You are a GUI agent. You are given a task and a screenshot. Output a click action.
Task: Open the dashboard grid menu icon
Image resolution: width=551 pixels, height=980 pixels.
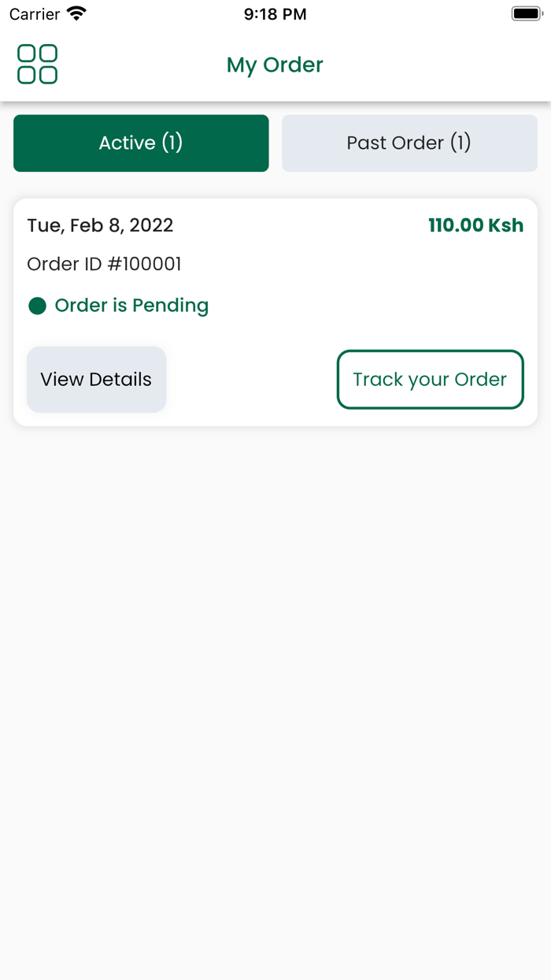point(36,65)
